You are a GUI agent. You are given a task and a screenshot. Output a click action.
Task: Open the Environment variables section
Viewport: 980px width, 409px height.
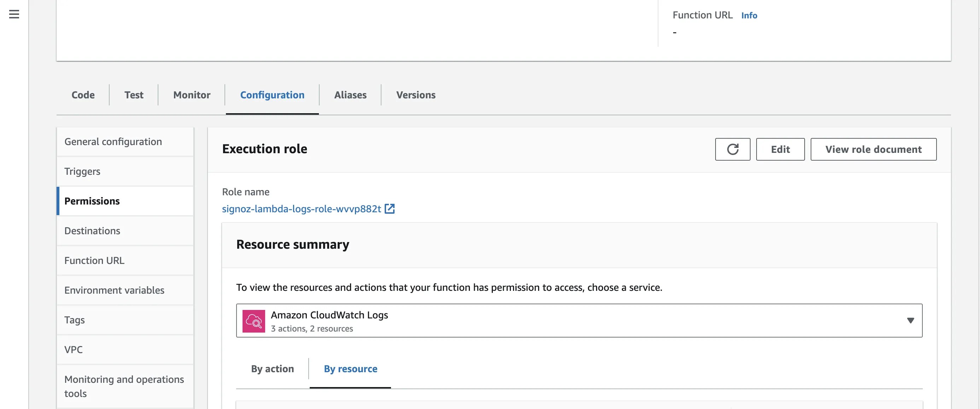tap(114, 290)
